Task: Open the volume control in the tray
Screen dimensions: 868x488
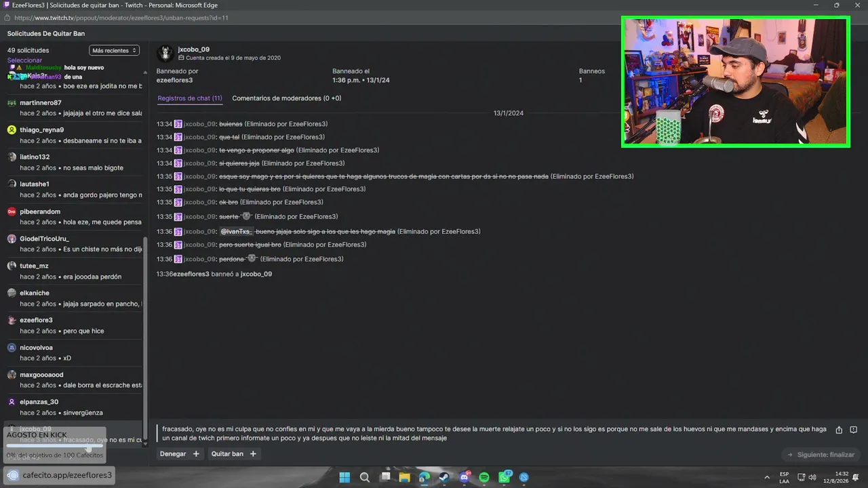Action: coord(812,477)
